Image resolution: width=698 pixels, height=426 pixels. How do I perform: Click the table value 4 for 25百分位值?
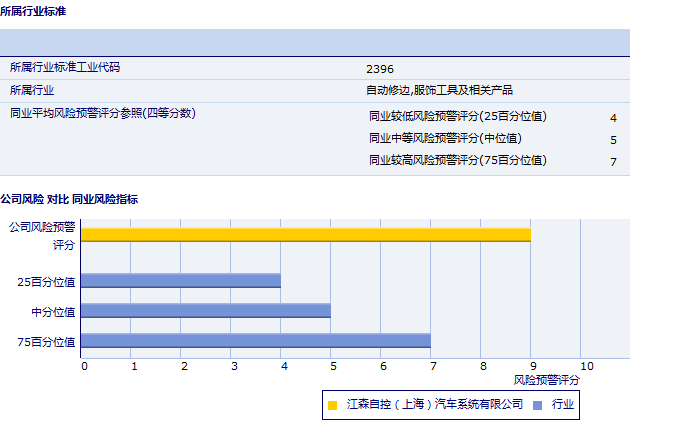[613, 118]
